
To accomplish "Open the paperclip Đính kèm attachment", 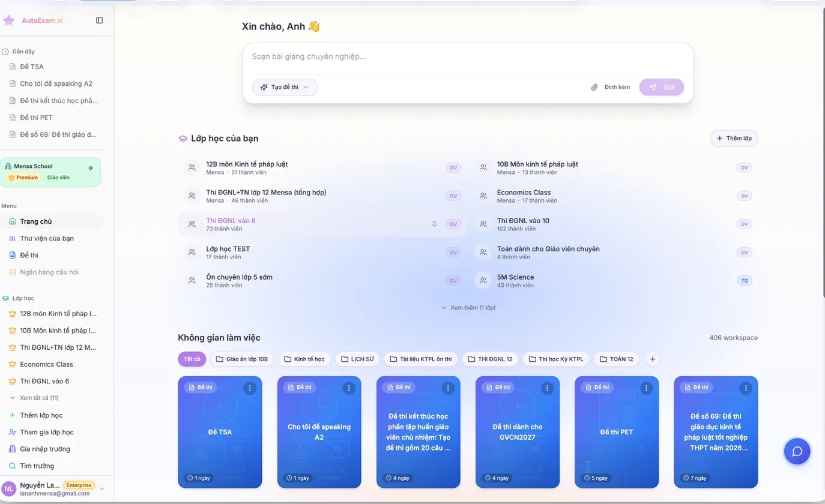I will (611, 87).
